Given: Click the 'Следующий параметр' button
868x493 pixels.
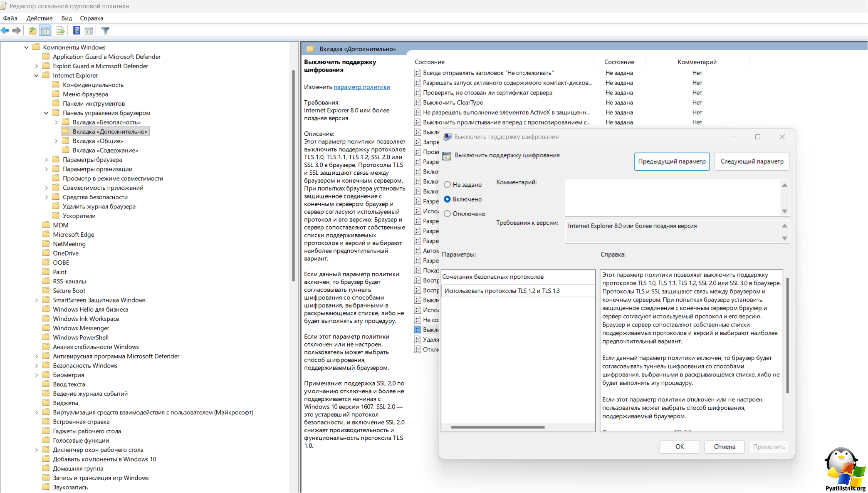Looking at the screenshot, I should (x=752, y=161).
